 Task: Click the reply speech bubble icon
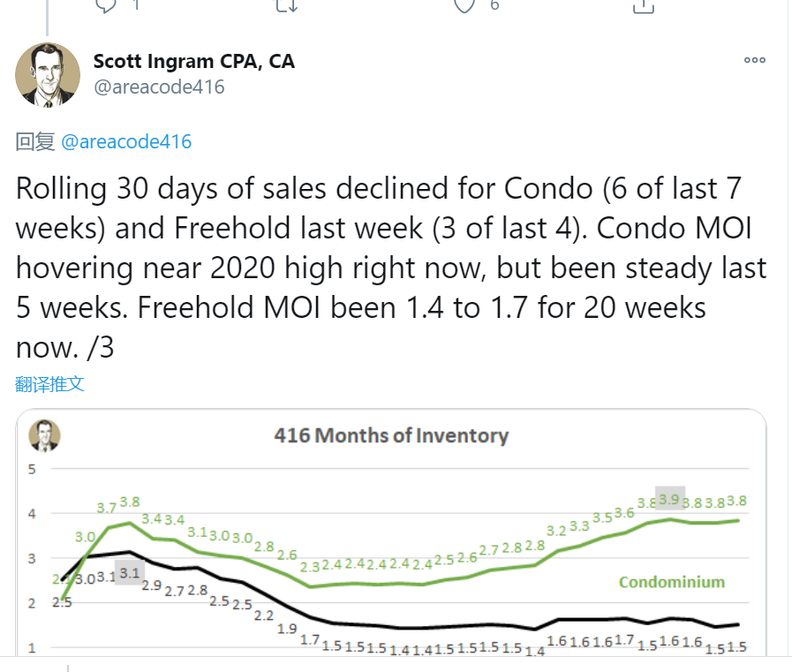click(x=106, y=5)
